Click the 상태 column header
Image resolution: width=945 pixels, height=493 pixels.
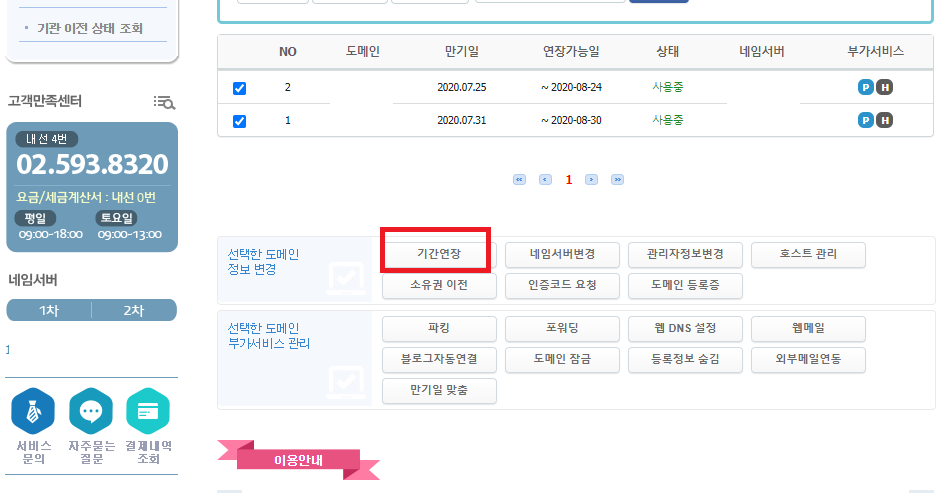click(x=667, y=51)
